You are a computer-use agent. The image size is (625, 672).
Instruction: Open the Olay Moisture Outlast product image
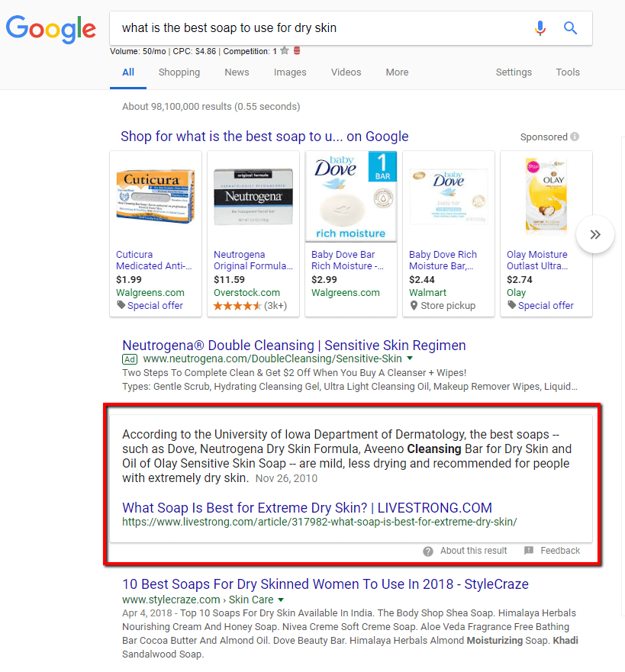tap(546, 197)
